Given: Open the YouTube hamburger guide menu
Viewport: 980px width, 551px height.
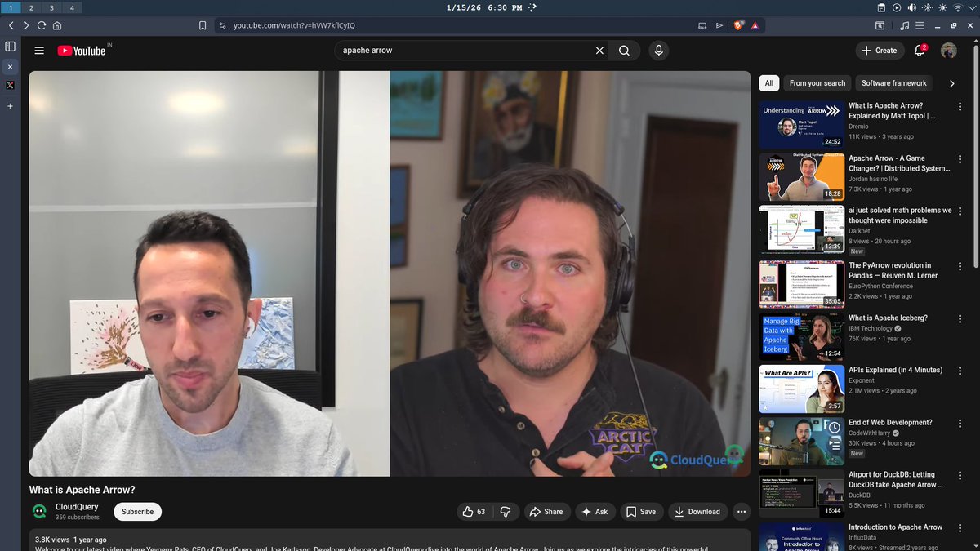Looking at the screenshot, I should click(39, 51).
